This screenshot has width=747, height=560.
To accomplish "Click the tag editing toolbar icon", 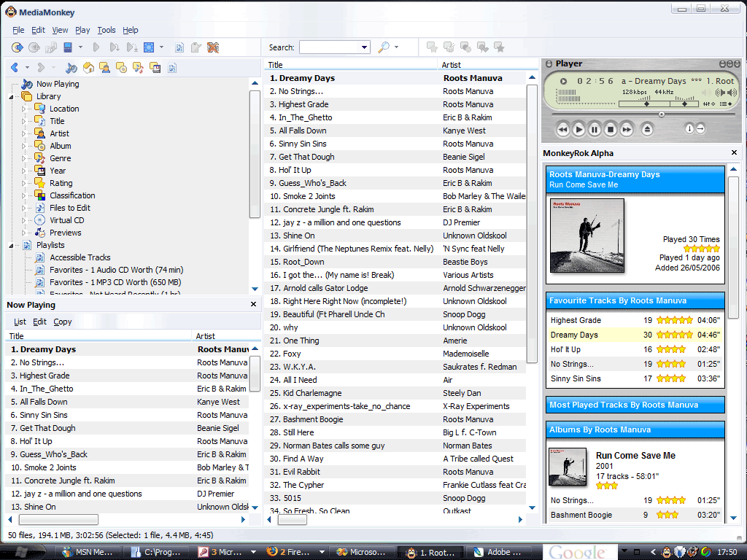I will pos(196,47).
